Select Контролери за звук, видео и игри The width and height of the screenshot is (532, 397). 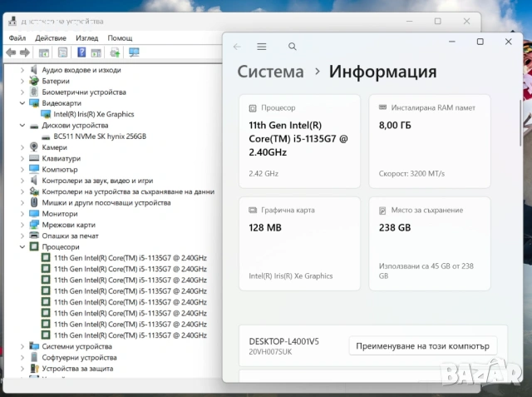click(x=97, y=181)
